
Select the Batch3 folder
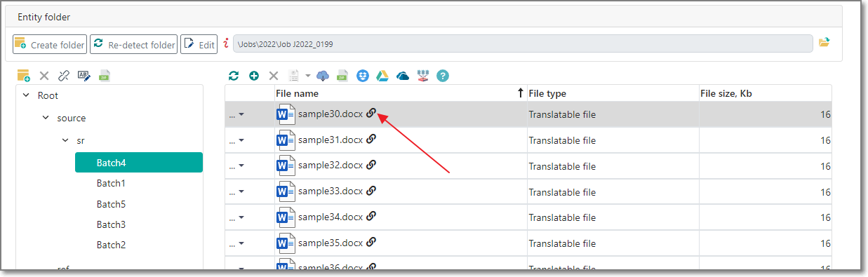coord(111,224)
